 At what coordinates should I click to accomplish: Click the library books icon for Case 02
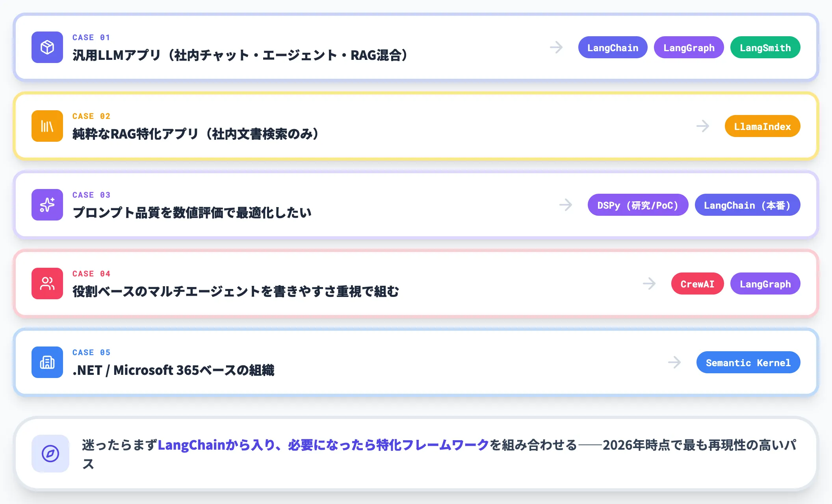pyautogui.click(x=47, y=126)
